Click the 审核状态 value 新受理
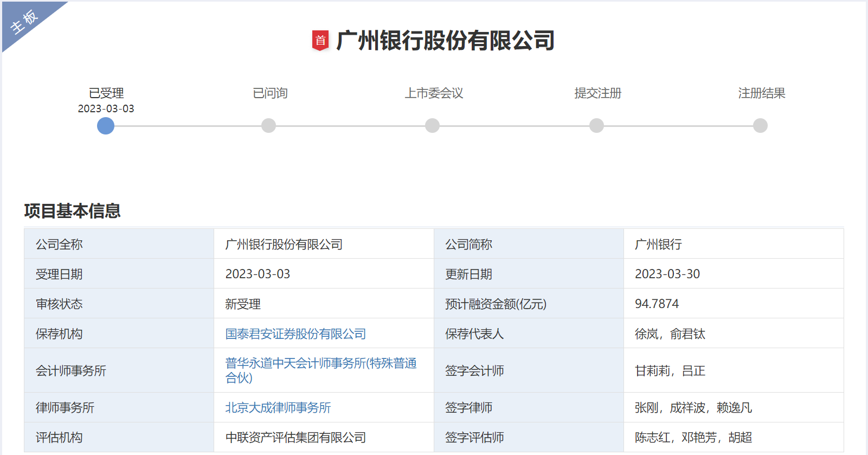The height and width of the screenshot is (455, 868). (243, 304)
